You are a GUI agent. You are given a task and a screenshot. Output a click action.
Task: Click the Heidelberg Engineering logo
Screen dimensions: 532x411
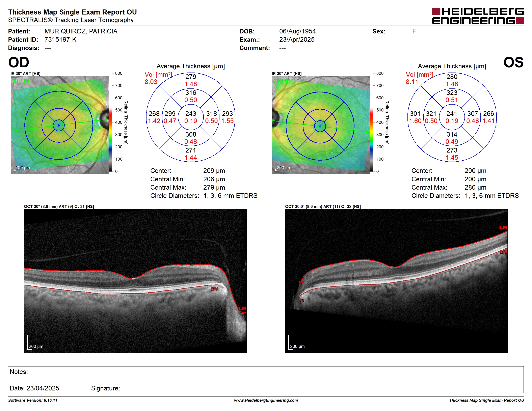pyautogui.click(x=478, y=16)
